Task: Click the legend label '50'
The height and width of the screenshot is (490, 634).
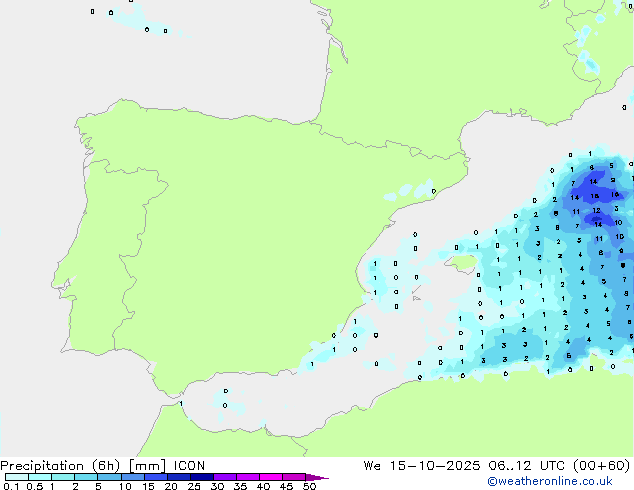Action: [x=310, y=486]
